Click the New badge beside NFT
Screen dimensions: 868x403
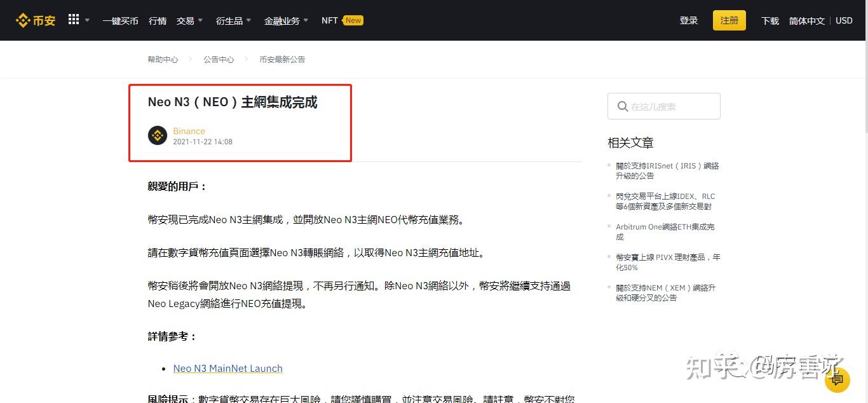click(353, 20)
